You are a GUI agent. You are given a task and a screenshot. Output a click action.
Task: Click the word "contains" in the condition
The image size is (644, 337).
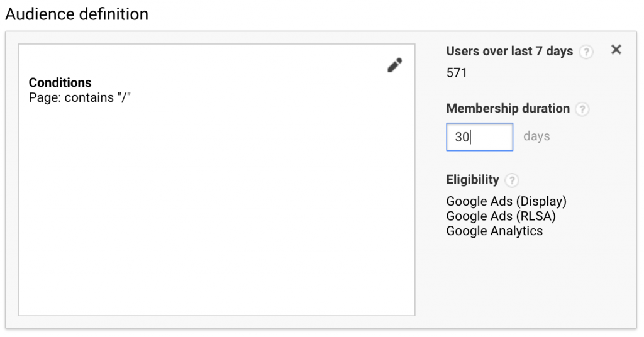click(89, 97)
